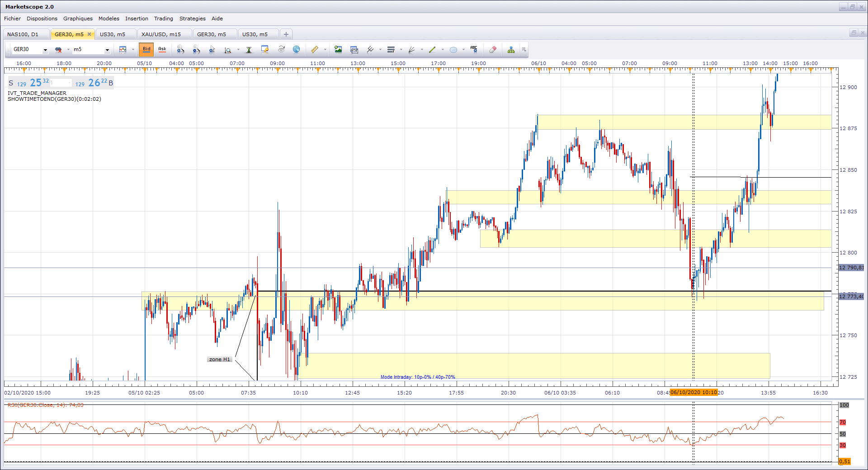Click the 12 773,40 price axis label
The height and width of the screenshot is (470, 868).
(x=851, y=296)
